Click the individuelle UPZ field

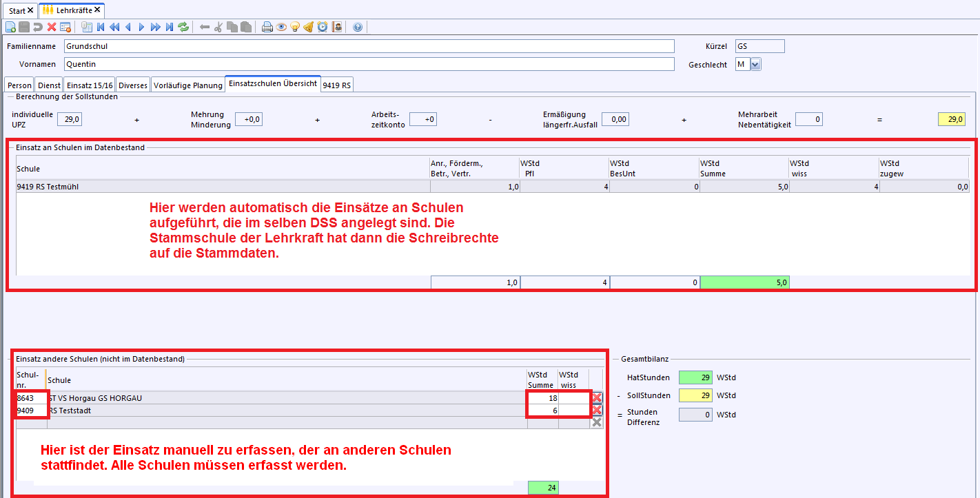coord(70,119)
